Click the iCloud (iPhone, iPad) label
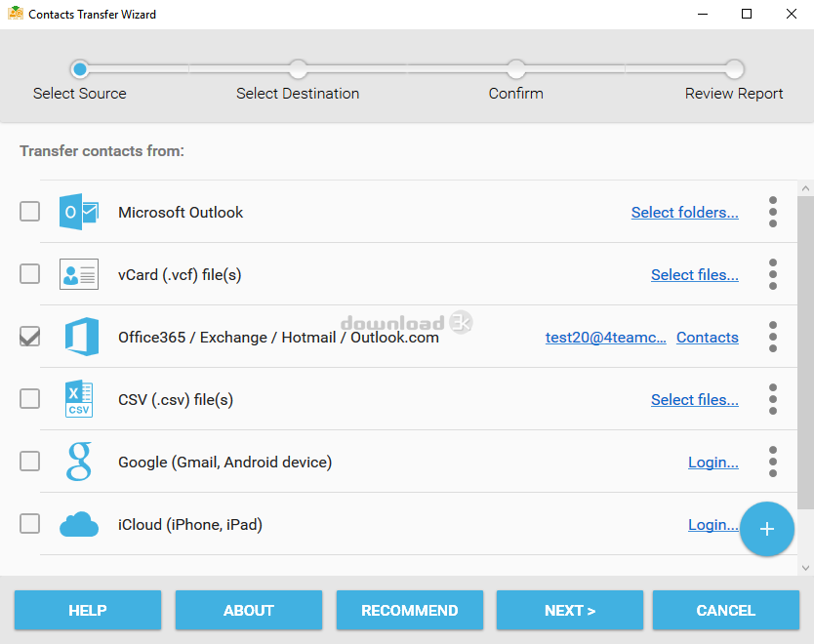The image size is (814, 644). (x=190, y=525)
